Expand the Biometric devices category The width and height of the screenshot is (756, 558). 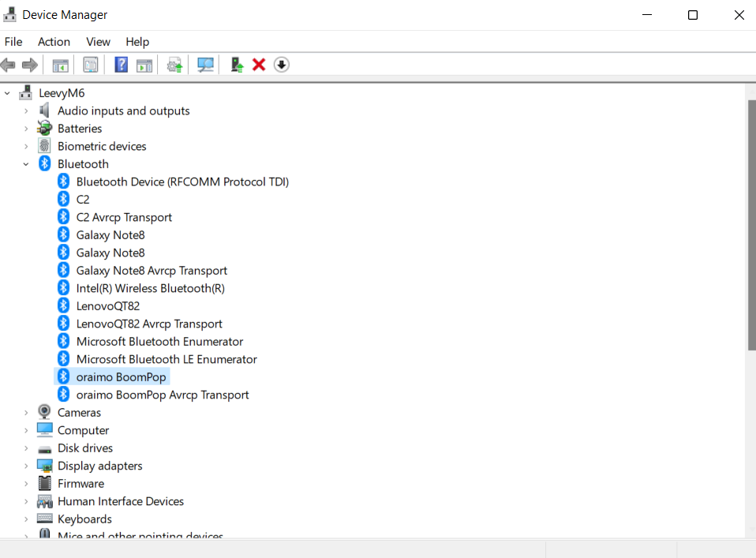[26, 147]
